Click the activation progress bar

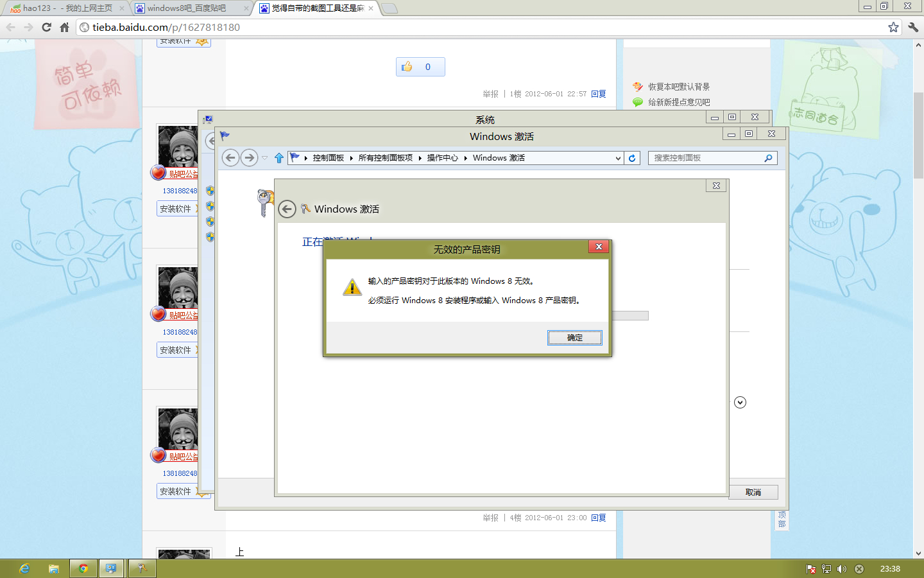(630, 316)
